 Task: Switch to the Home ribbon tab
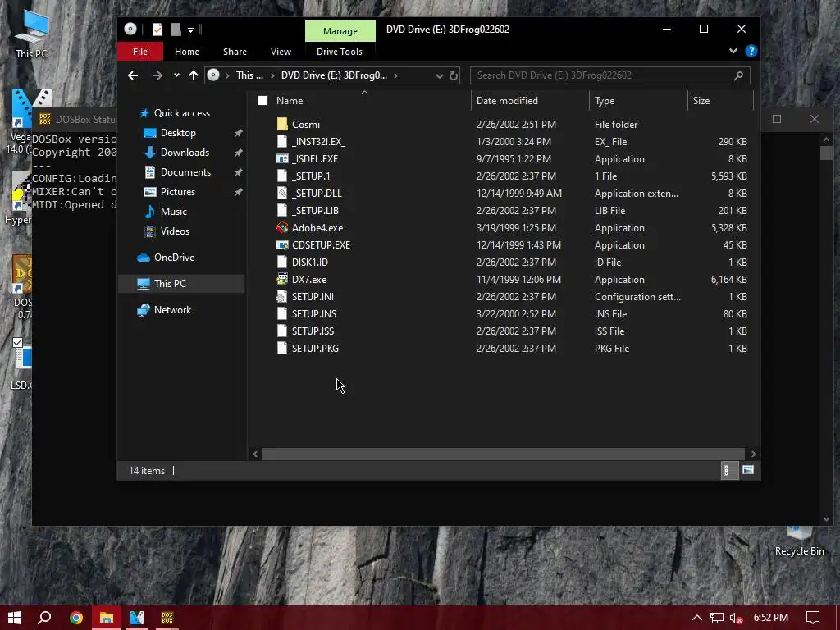[x=186, y=52]
